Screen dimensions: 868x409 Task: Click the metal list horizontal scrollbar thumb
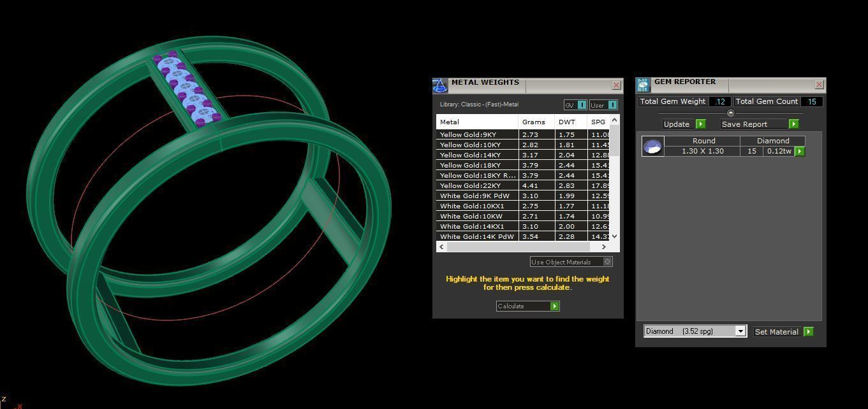tap(518, 247)
